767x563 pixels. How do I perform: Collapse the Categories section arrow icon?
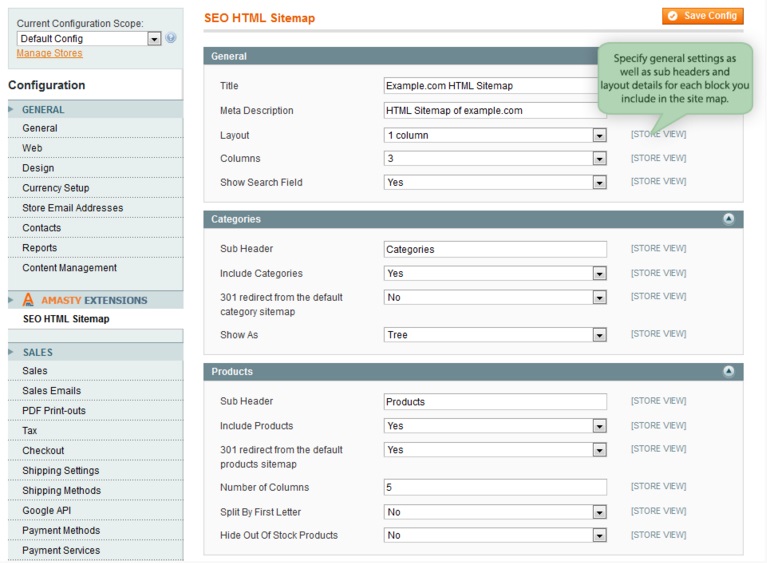728,219
